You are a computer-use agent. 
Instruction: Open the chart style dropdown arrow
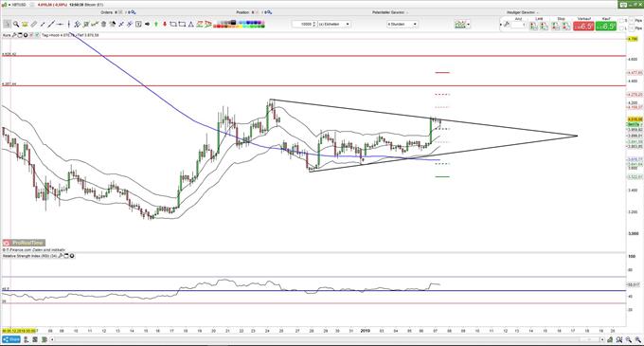[x=469, y=25]
